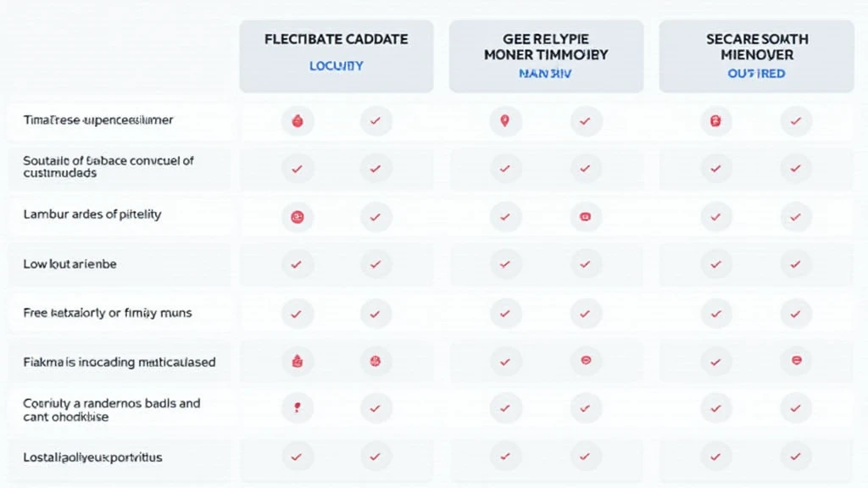Toggle checkmark in Timaltrese row under Flecibate Caddate
This screenshot has height=488, width=868.
pos(376,121)
